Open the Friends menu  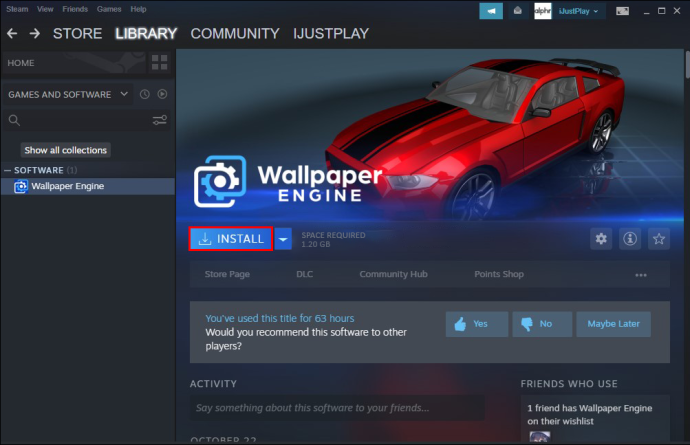(x=75, y=9)
